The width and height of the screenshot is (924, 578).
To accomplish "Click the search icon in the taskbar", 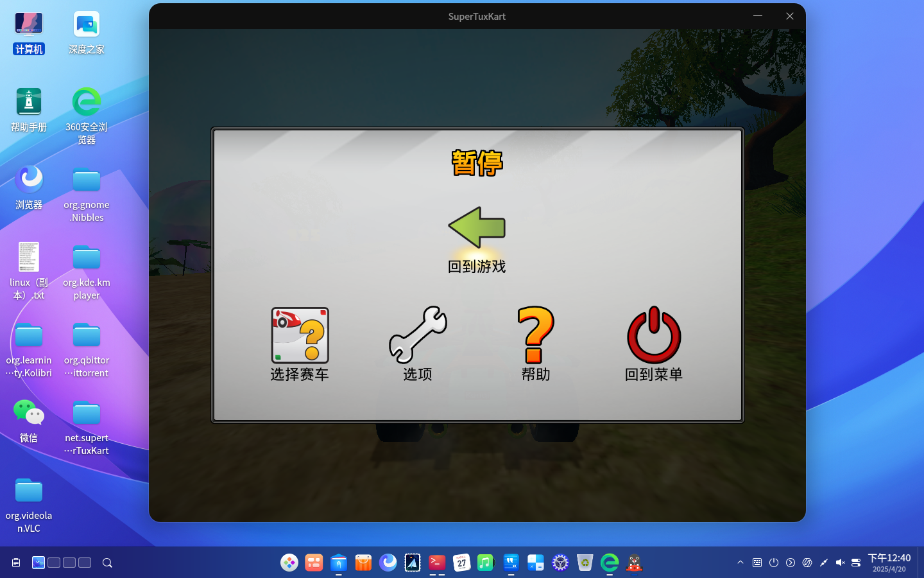I will 107,563.
